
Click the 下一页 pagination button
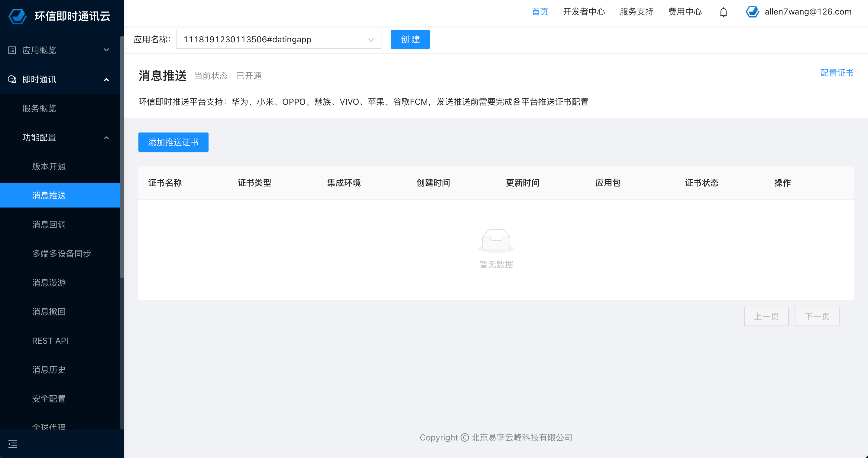pos(817,316)
